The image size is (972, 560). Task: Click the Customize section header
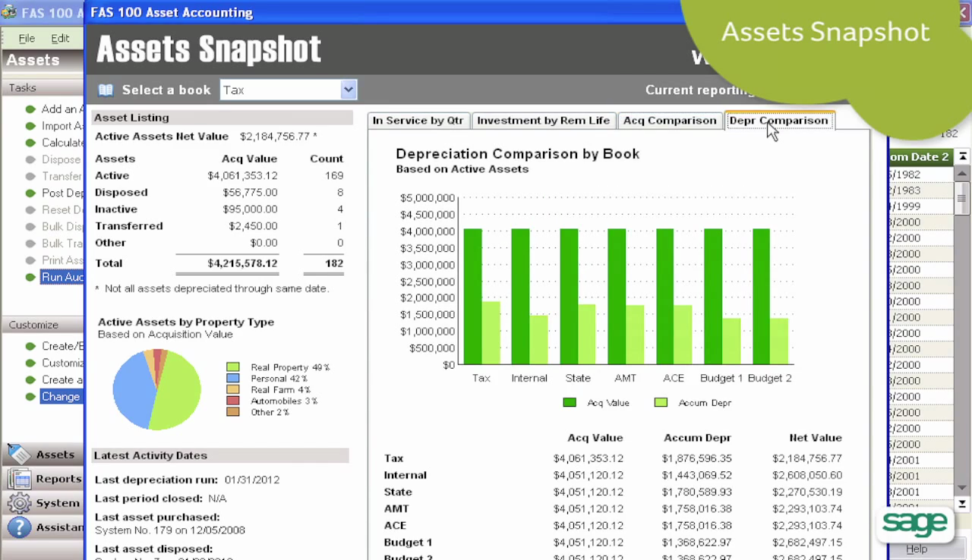click(43, 325)
